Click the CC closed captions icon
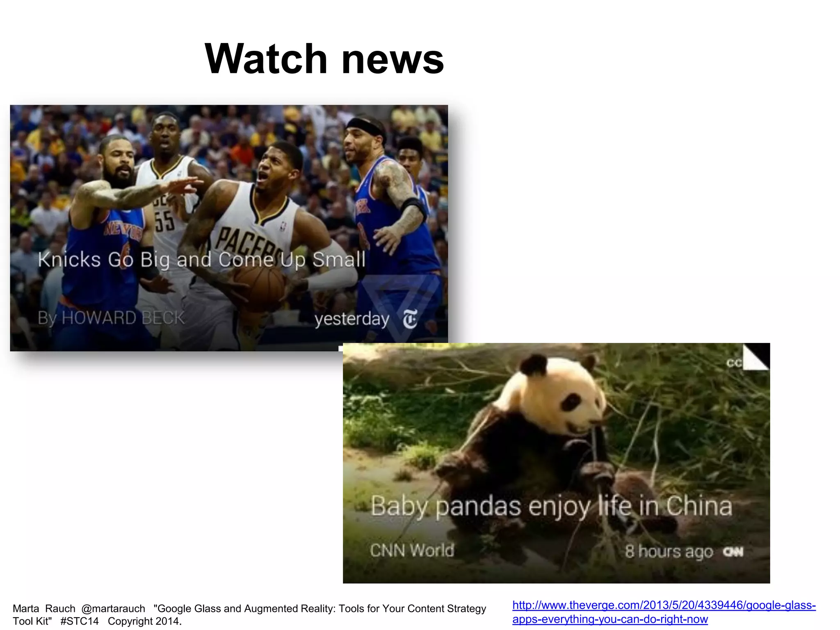The image size is (840, 630). pos(734,363)
